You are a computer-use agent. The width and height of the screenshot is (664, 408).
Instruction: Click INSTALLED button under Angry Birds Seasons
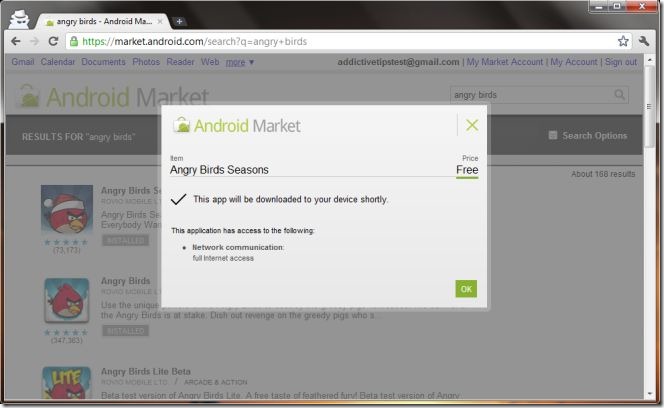pos(126,241)
